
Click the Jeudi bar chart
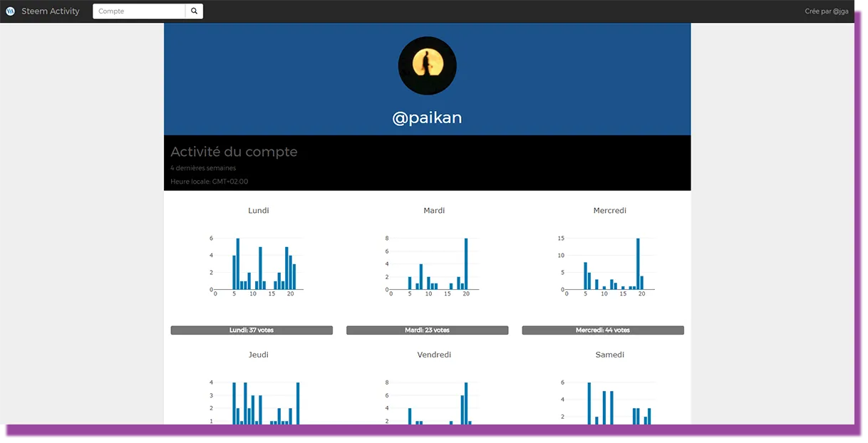257,402
